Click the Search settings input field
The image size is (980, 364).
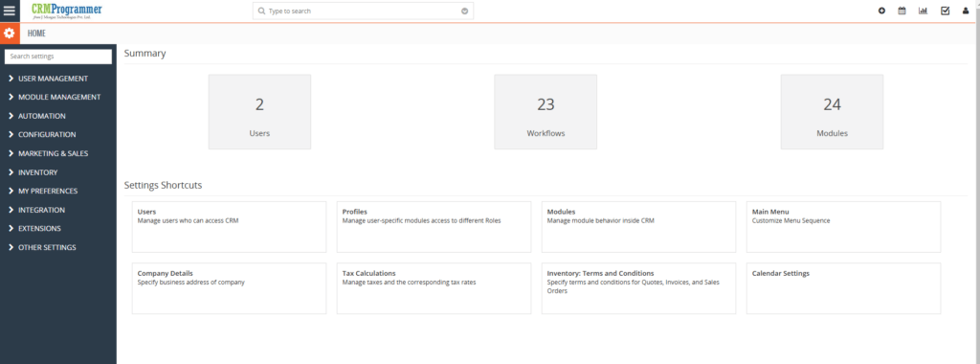coord(58,57)
